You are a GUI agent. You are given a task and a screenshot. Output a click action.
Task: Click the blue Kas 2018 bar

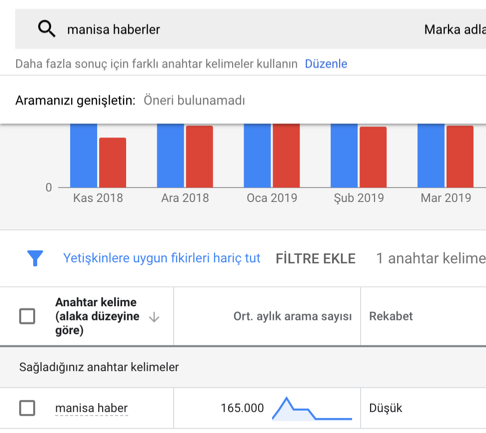point(84,156)
